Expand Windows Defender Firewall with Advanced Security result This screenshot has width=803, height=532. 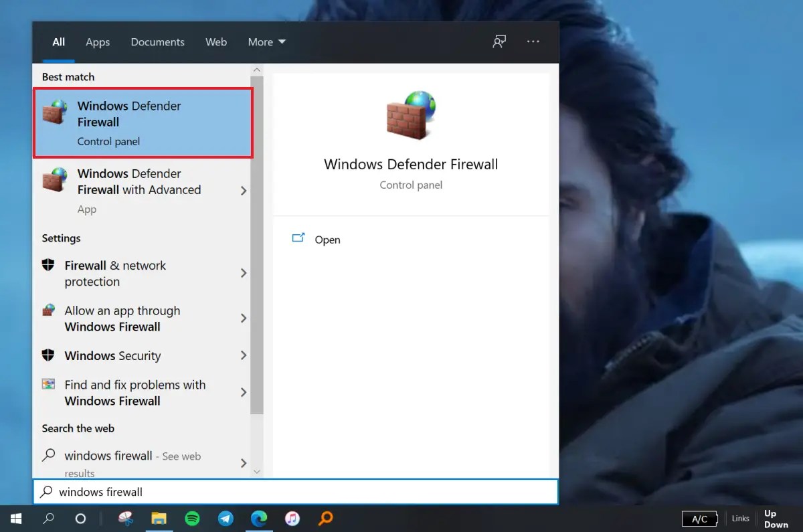coord(243,189)
